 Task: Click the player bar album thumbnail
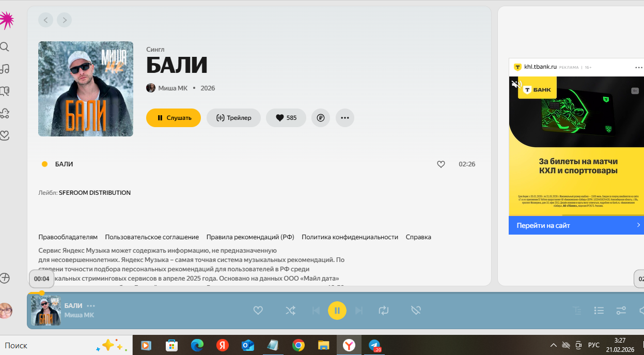(46, 311)
